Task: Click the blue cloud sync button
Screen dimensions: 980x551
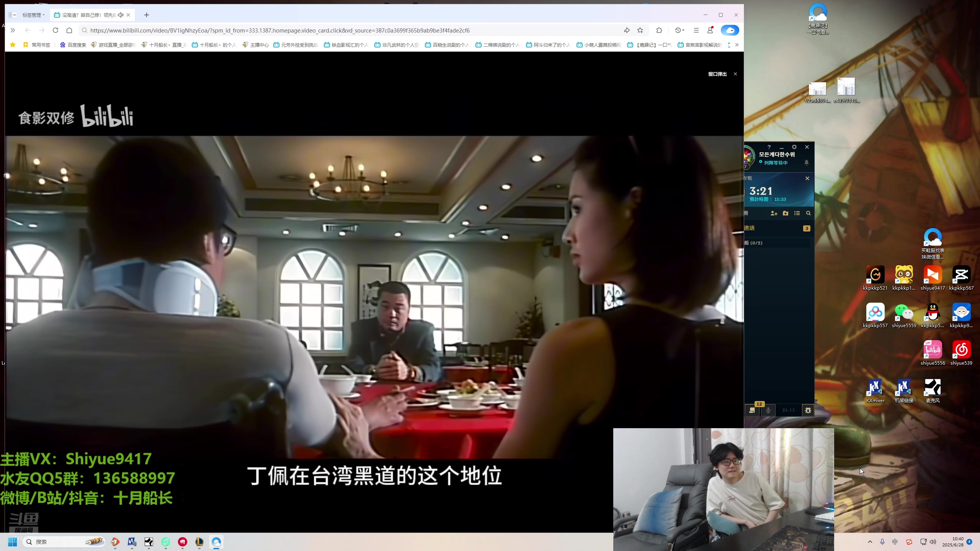Action: point(730,30)
